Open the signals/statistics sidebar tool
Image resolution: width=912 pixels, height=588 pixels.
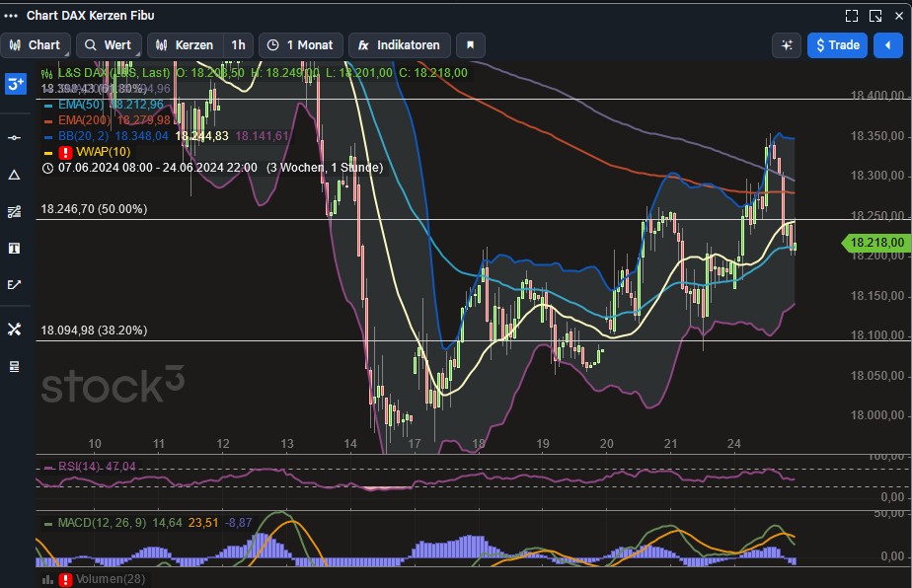14,211
